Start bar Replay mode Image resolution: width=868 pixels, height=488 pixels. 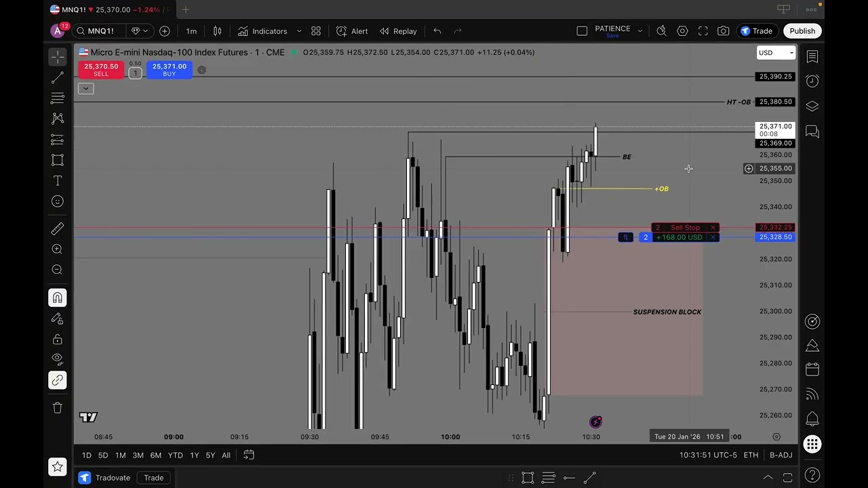[398, 31]
